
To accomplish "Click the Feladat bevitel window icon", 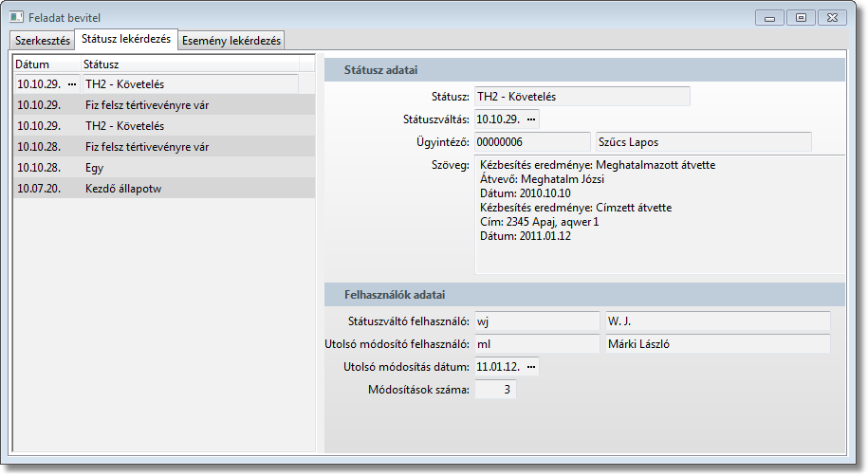I will [17, 18].
